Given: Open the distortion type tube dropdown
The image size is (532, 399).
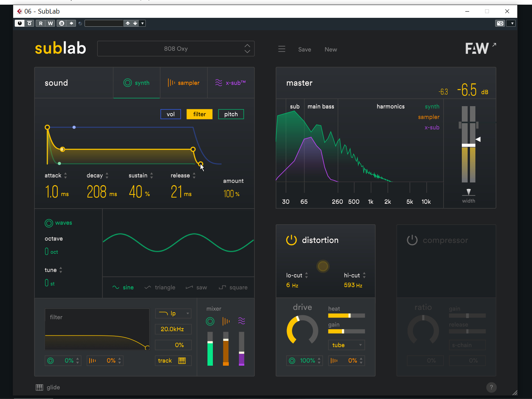Looking at the screenshot, I should click(346, 345).
